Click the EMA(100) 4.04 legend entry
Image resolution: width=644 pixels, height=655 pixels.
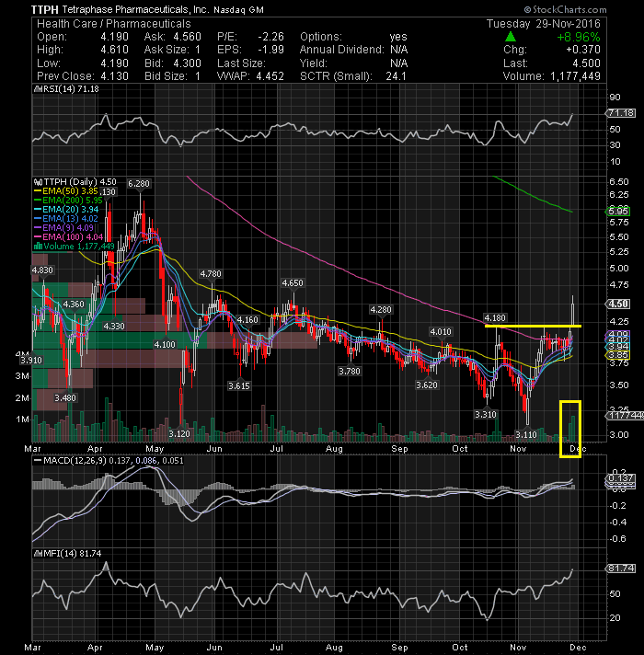tap(68, 237)
